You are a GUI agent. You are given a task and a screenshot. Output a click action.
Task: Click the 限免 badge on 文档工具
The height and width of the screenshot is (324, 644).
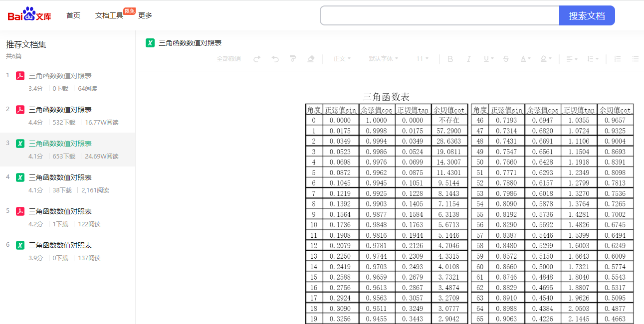(130, 11)
